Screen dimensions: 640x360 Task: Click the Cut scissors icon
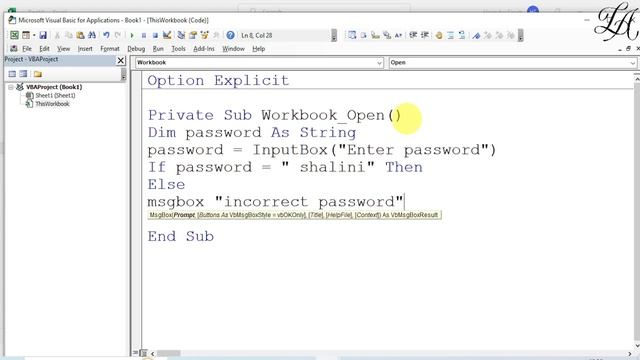pyautogui.click(x=57, y=36)
